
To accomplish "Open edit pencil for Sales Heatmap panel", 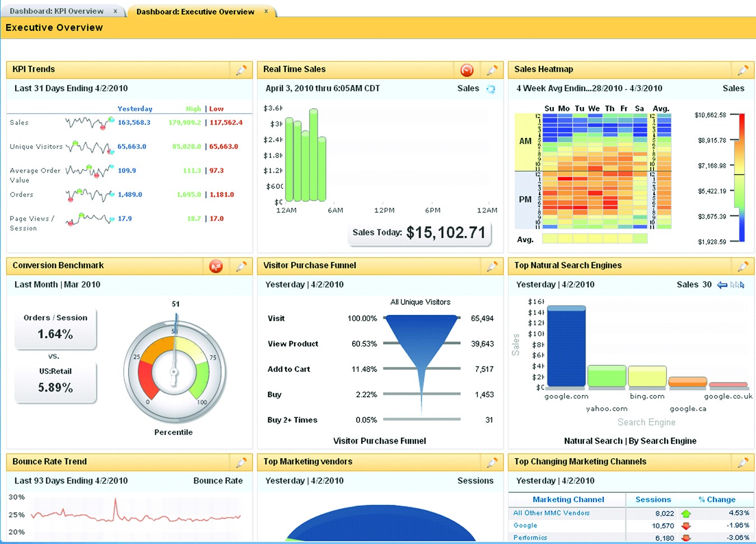I will click(x=743, y=70).
